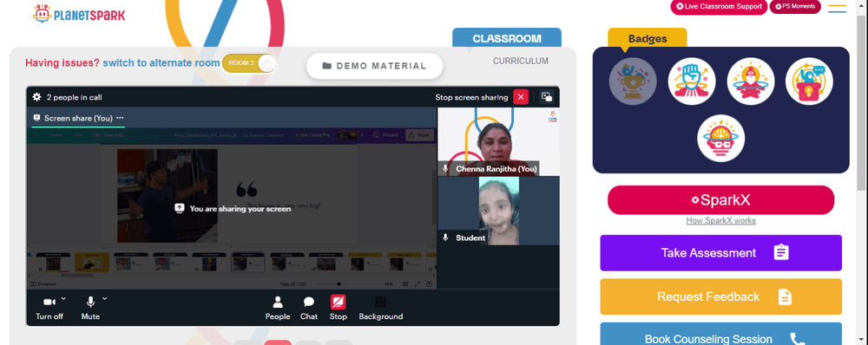Screen dimensions: 868x345
Task: Select the Badges tab
Action: pyautogui.click(x=648, y=39)
